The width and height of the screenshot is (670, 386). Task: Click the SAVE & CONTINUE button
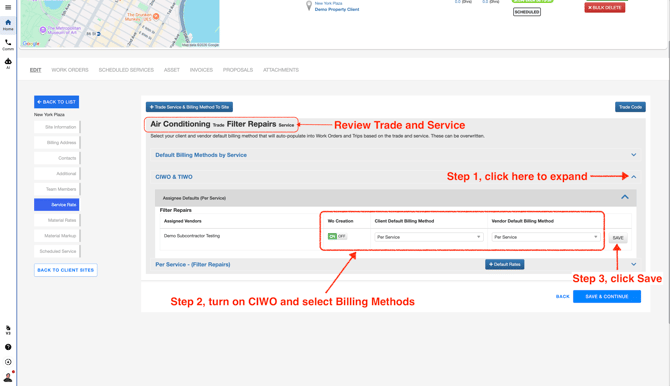pos(607,296)
